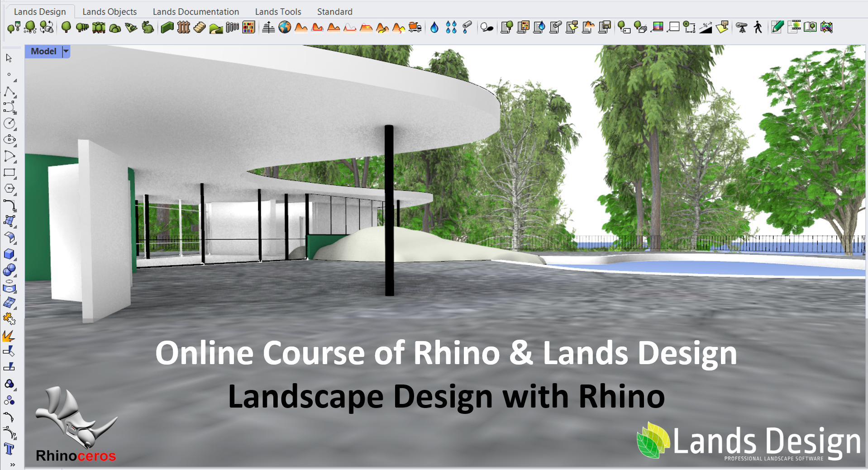Select the Lands Tools tab
868x470 pixels.
[278, 12]
